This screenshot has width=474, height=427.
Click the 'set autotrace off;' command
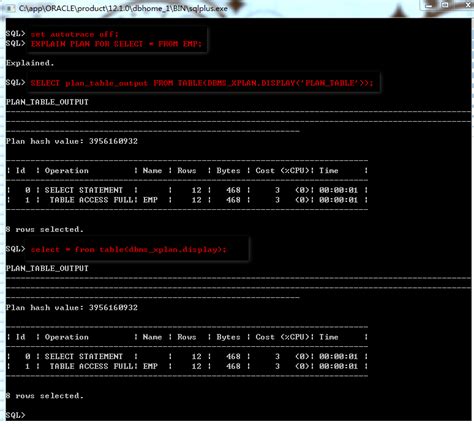click(75, 34)
